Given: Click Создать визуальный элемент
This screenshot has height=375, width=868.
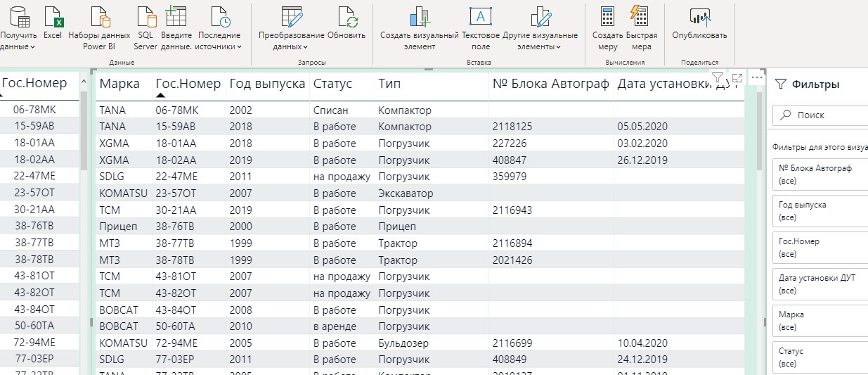Looking at the screenshot, I should pyautogui.click(x=420, y=27).
